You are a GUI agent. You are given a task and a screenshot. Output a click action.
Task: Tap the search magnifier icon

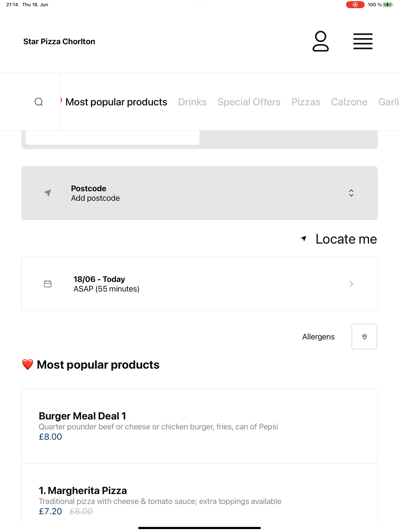(x=39, y=102)
